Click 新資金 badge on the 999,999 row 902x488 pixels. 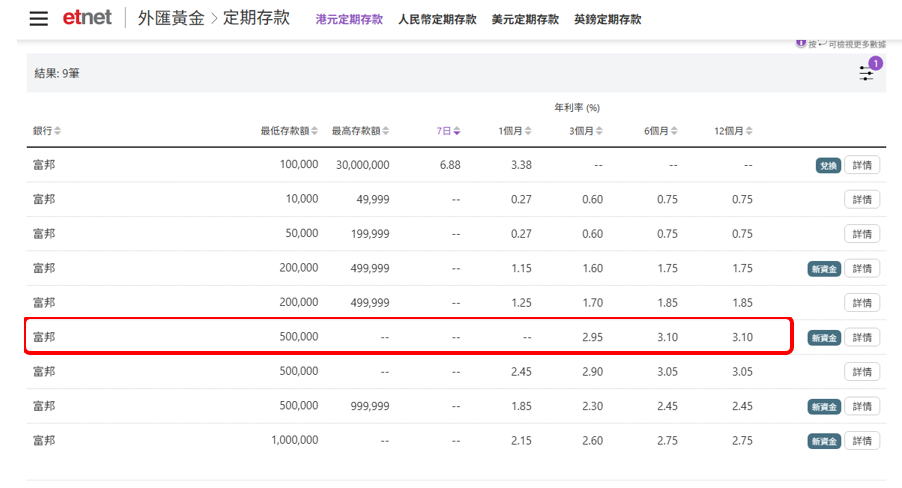tap(824, 407)
